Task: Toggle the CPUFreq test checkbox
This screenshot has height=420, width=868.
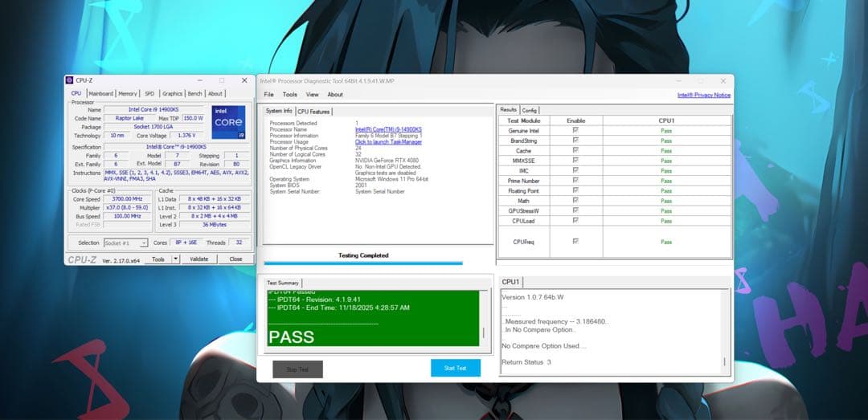Action: click(575, 241)
